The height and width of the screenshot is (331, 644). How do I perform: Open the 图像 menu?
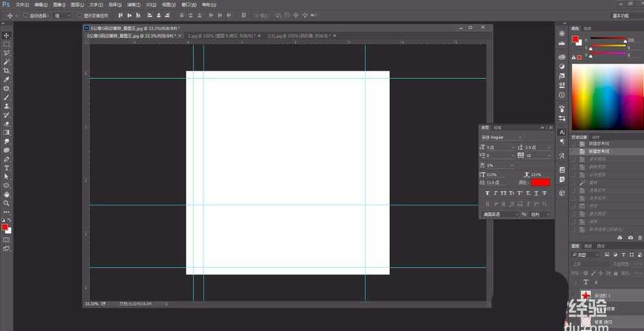(x=59, y=5)
